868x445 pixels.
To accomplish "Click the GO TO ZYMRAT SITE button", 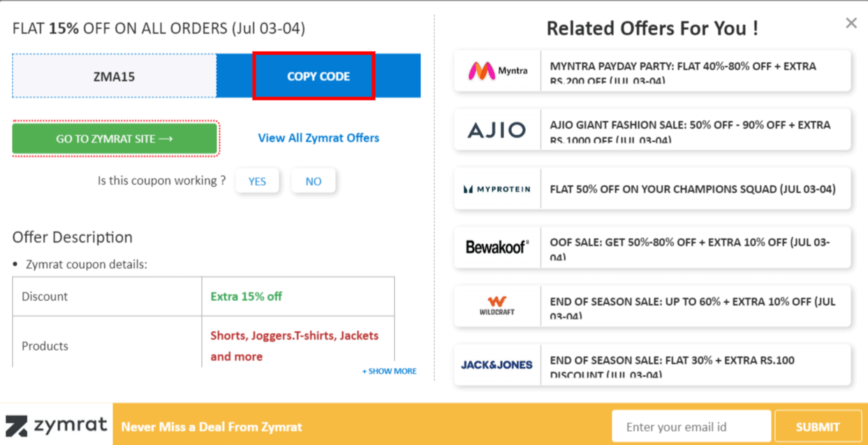I will click(x=115, y=138).
